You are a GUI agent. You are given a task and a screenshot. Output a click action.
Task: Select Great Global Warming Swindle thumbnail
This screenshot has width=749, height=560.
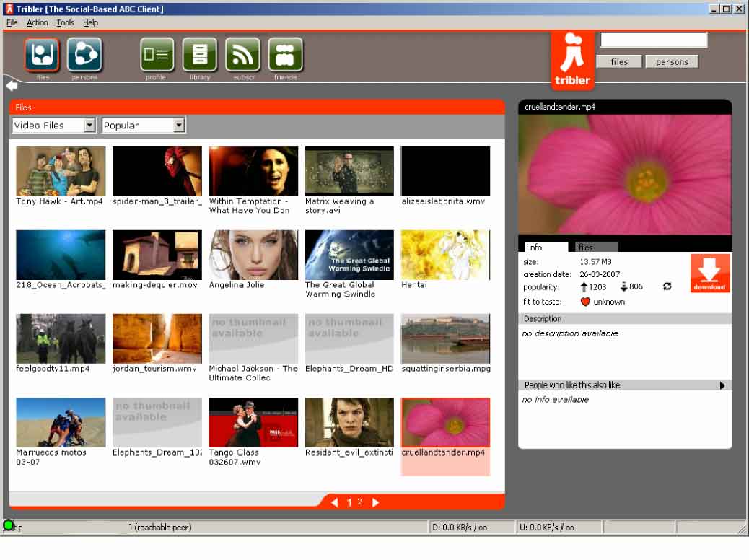point(350,255)
